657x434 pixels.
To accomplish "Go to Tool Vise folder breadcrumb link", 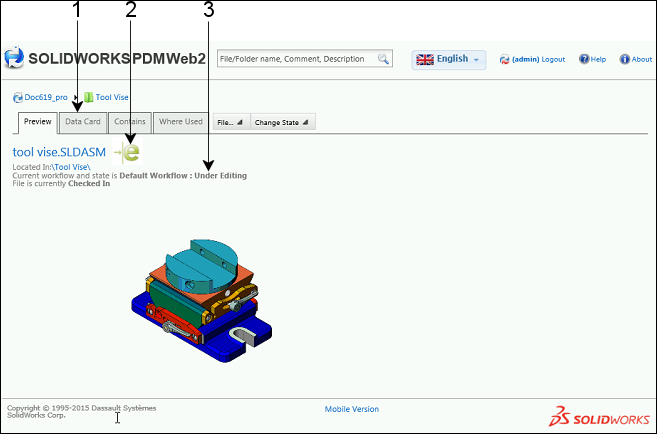I will tap(112, 97).
